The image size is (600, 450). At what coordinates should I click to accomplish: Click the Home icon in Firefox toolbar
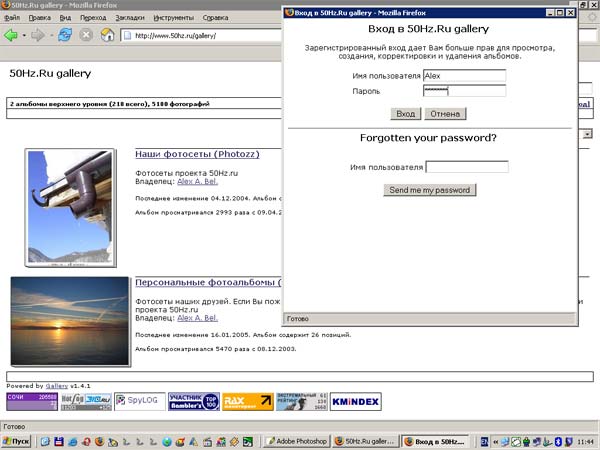pyautogui.click(x=108, y=35)
